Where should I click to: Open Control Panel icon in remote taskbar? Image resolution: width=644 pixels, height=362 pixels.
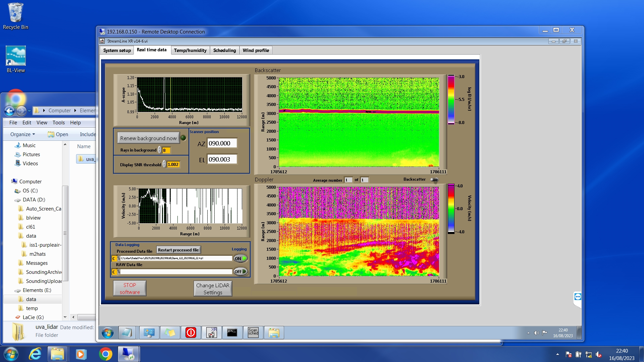coord(149,332)
